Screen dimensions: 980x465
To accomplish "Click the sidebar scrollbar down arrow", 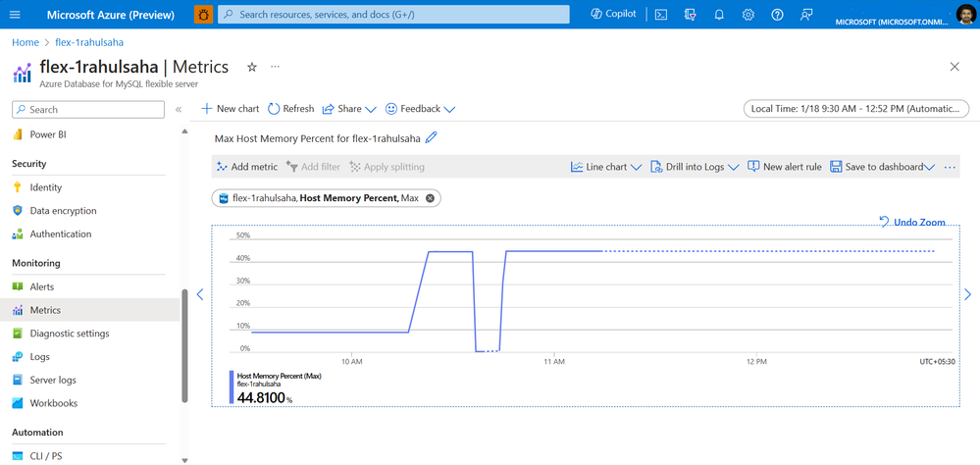I will (184, 461).
